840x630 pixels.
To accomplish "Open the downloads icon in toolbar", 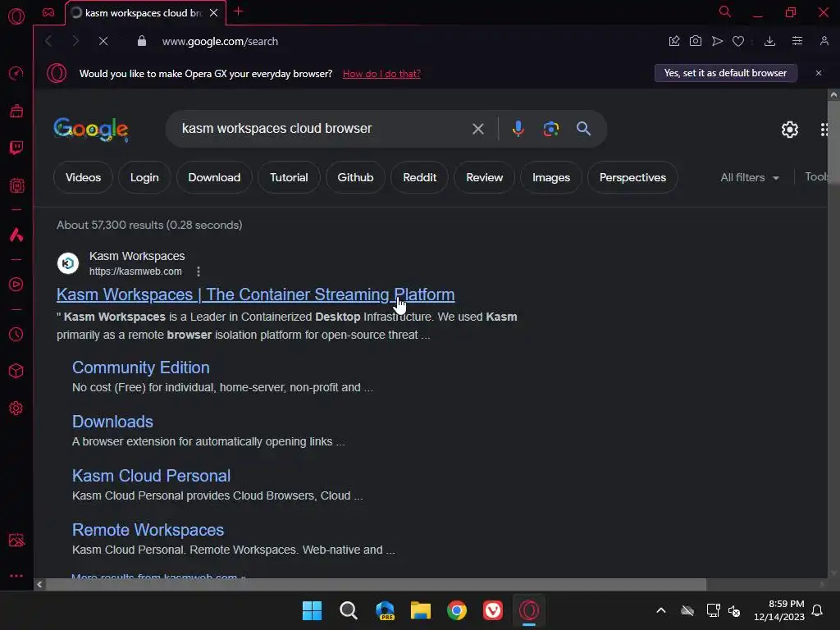I will point(769,41).
